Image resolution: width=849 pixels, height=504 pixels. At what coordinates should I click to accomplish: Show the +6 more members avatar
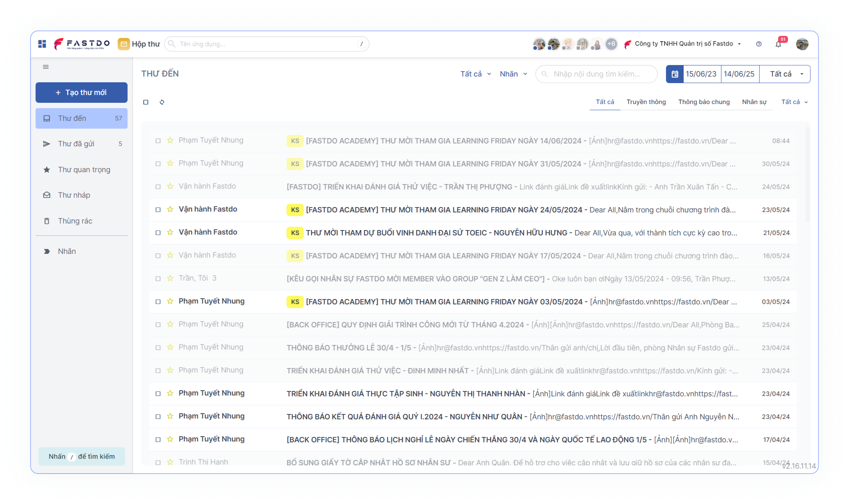pyautogui.click(x=611, y=44)
